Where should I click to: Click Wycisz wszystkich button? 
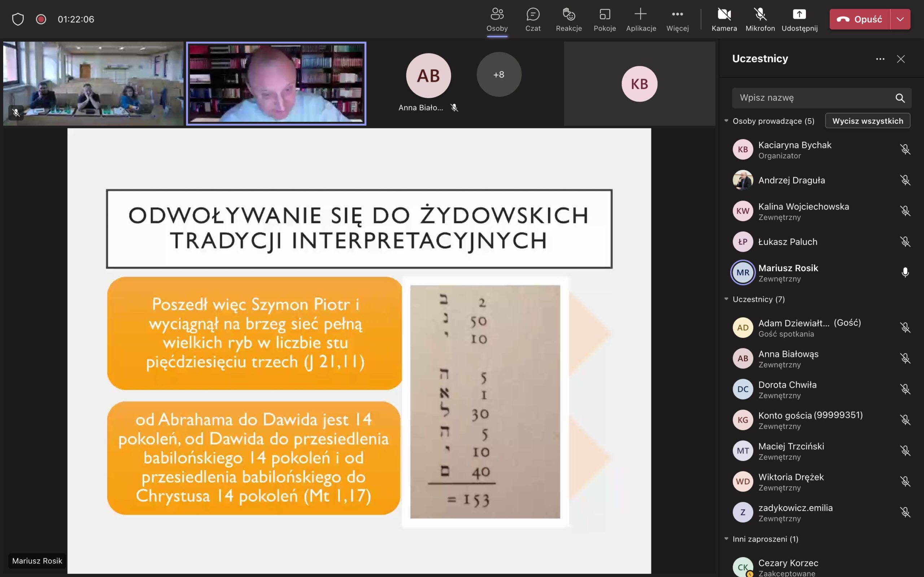867,121
